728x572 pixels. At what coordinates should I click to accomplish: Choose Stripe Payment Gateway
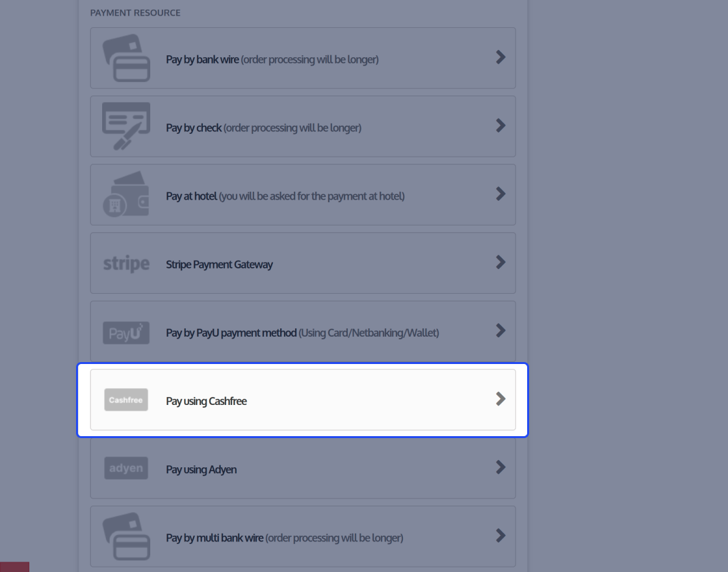pyautogui.click(x=303, y=263)
